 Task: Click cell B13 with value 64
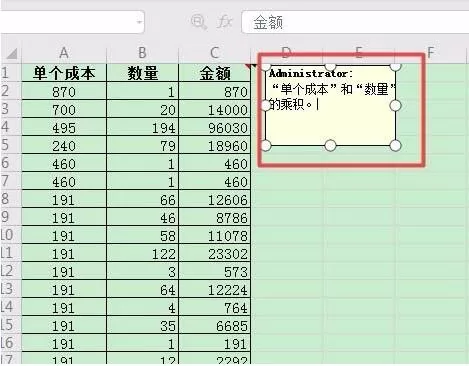[143, 289]
